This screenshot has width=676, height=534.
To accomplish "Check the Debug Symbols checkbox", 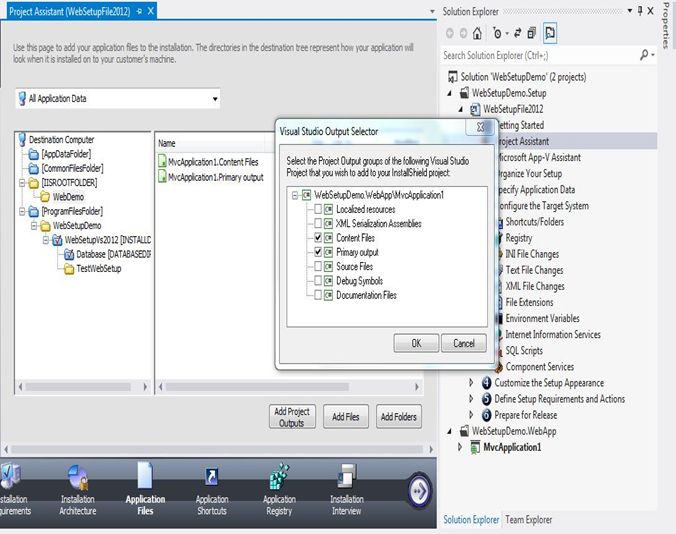I will tap(318, 281).
